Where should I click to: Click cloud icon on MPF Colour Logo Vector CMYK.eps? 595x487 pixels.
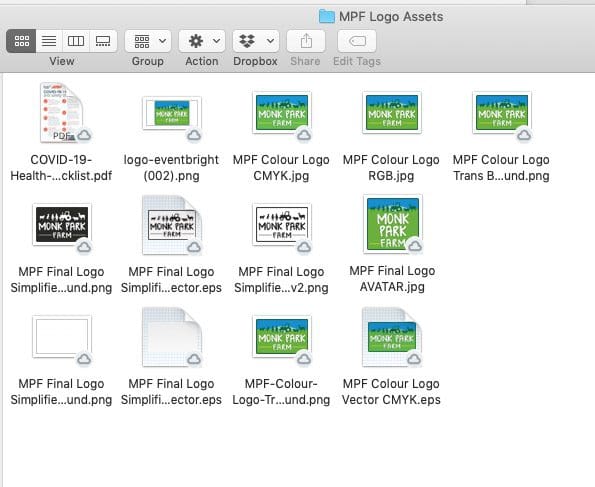point(414,359)
